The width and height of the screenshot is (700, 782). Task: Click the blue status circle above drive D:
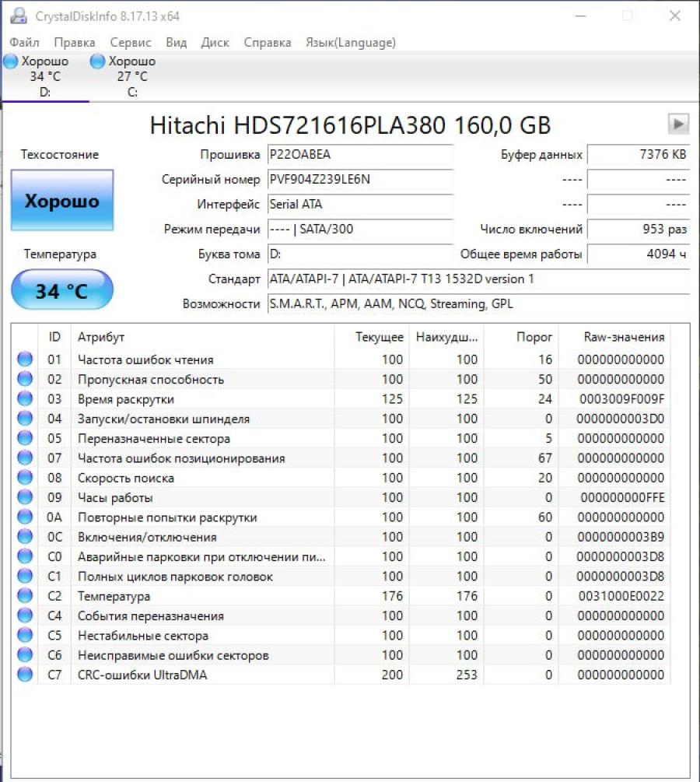click(10, 61)
